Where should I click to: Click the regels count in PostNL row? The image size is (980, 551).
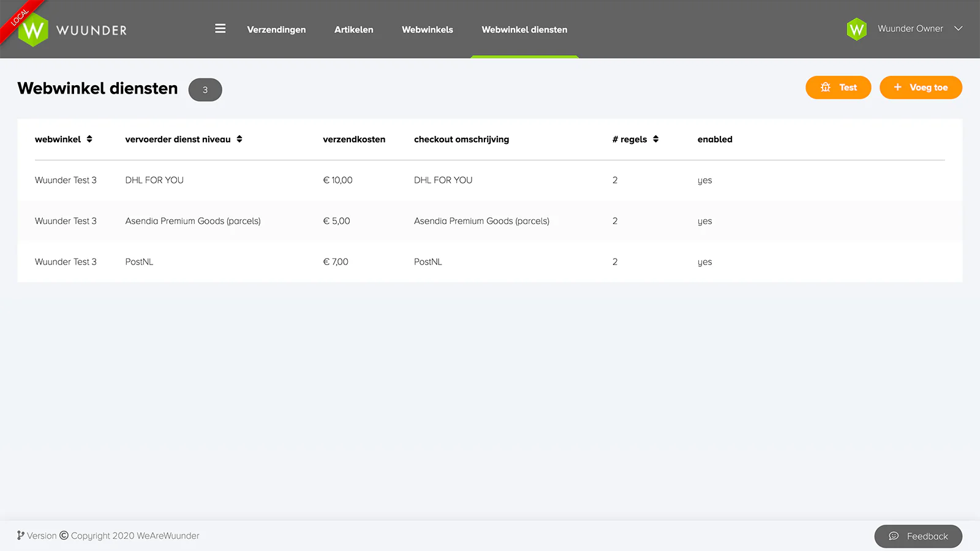tap(615, 262)
